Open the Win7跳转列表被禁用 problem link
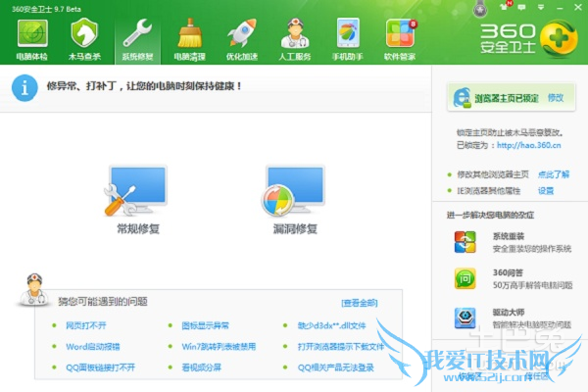The width and height of the screenshot is (588, 392). coord(219,347)
